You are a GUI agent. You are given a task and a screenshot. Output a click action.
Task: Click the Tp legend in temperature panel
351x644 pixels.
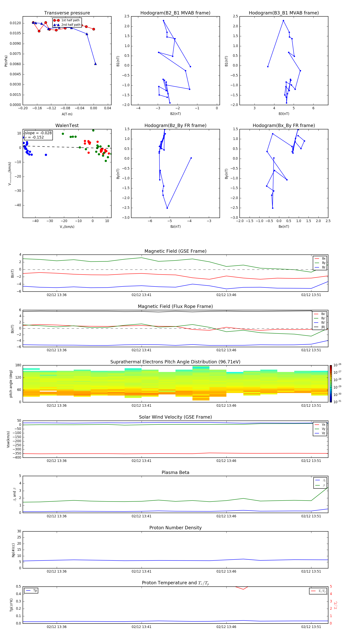tap(31, 591)
